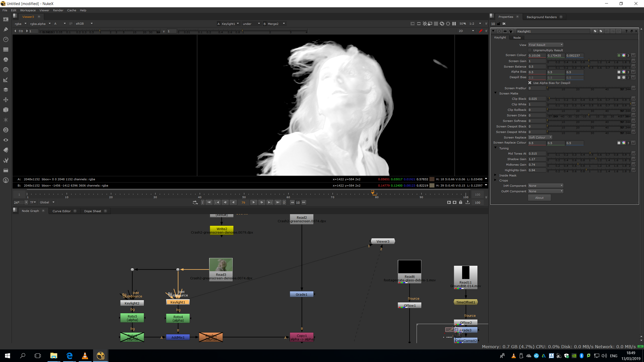Click the Screen Colour swatch
Image resolution: width=644 pixels, height=362 pixels.
(619, 55)
